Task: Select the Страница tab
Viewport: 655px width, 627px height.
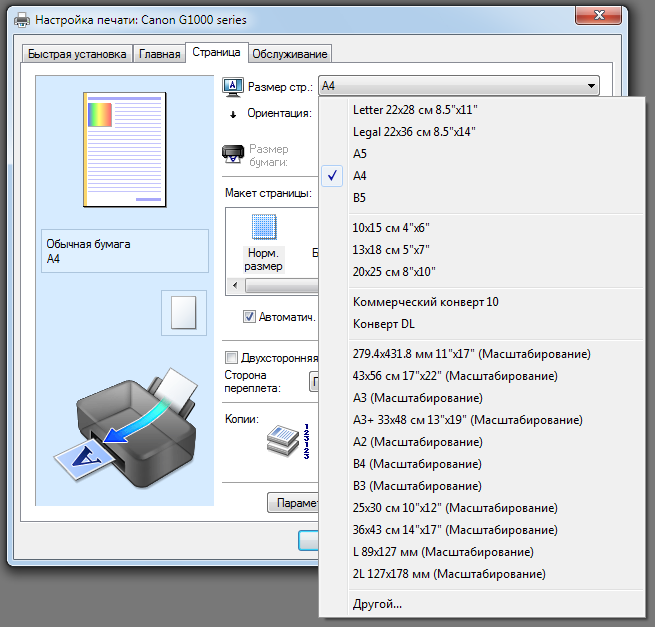Action: 216,52
